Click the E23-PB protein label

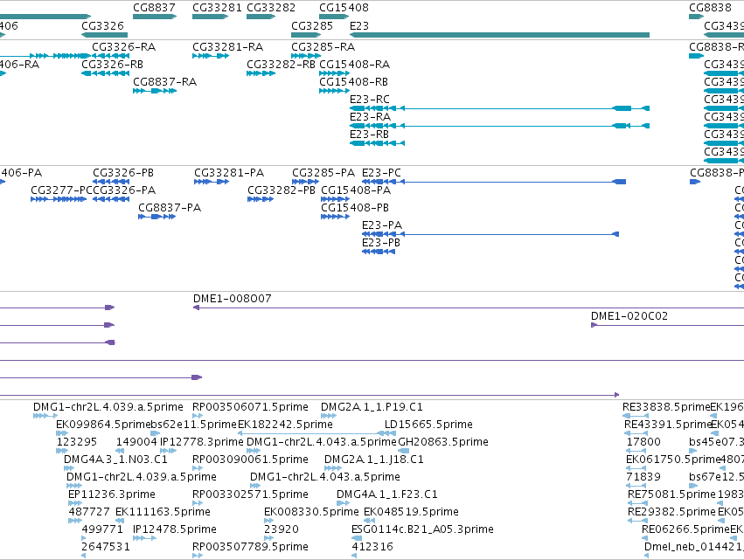pyautogui.click(x=381, y=243)
